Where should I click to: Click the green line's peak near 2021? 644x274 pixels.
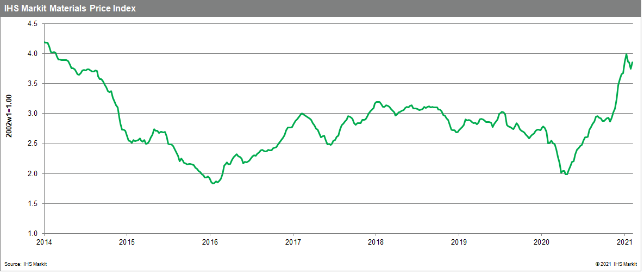pyautogui.click(x=627, y=54)
